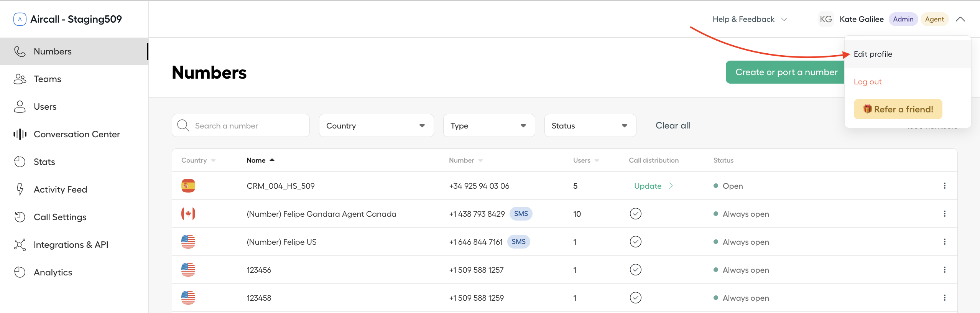Focus the Search a number field
The image size is (980, 313).
[x=241, y=125]
